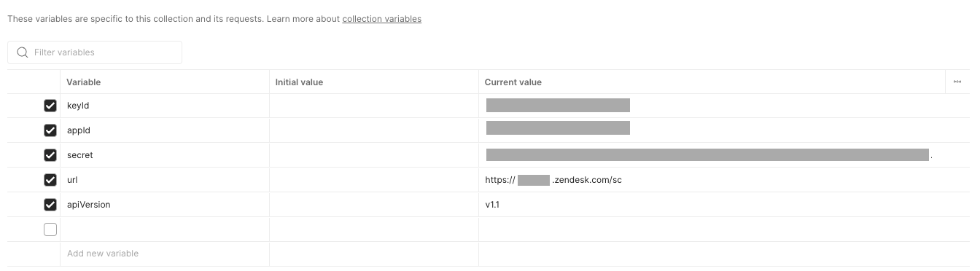Check the empty row checkbox
Image resolution: width=980 pixels, height=271 pixels.
click(50, 229)
